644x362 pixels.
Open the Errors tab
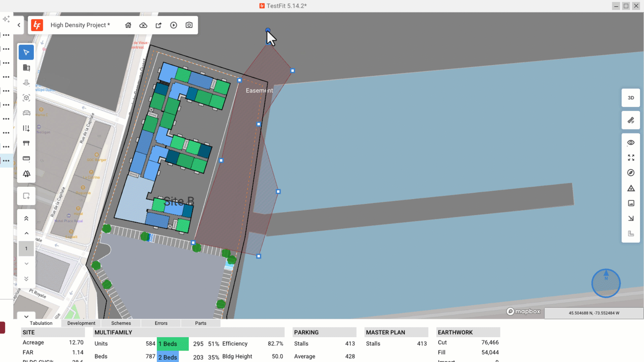point(161,323)
